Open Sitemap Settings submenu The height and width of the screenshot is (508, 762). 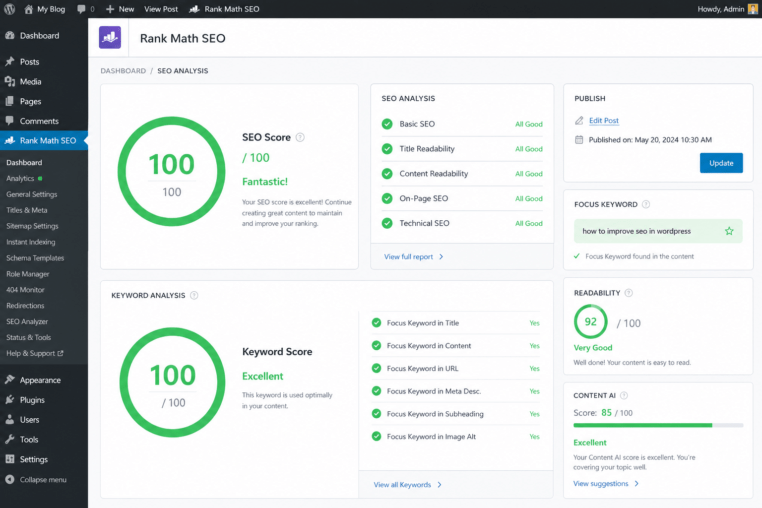(x=32, y=226)
